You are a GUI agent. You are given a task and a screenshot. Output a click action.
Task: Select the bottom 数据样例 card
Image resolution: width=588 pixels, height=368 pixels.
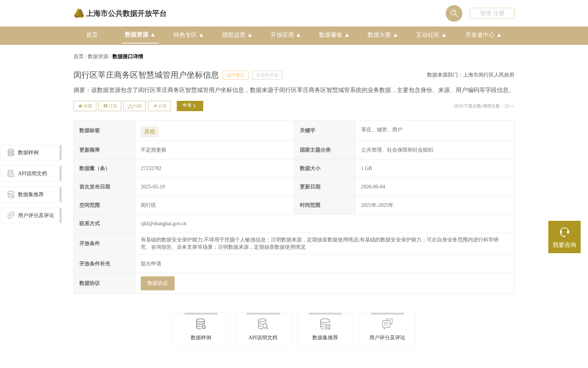click(201, 330)
